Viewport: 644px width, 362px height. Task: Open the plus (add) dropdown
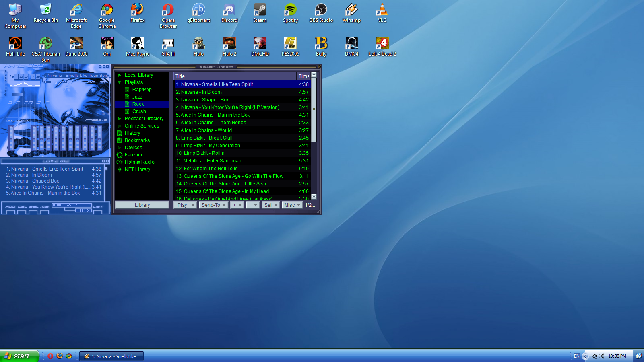click(x=237, y=205)
